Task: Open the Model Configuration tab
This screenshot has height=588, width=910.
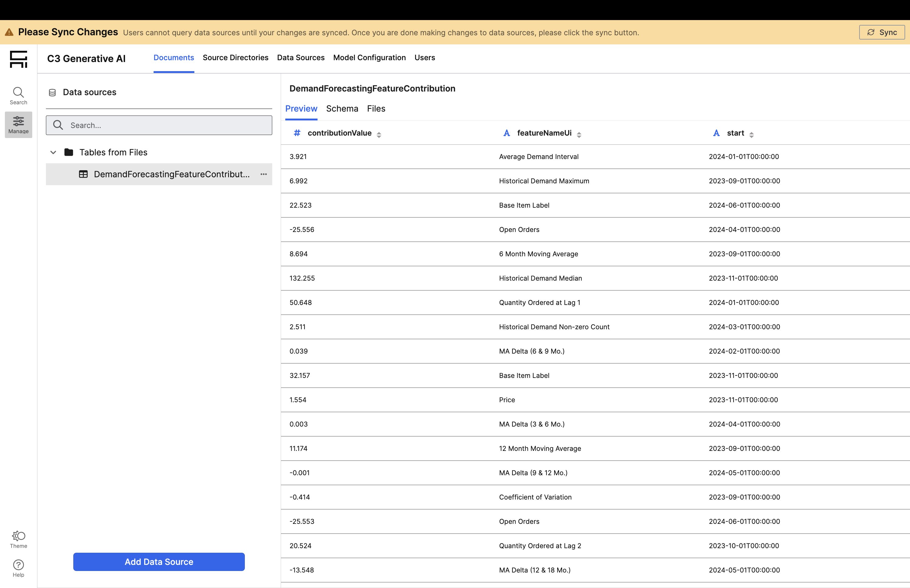Action: (369, 58)
